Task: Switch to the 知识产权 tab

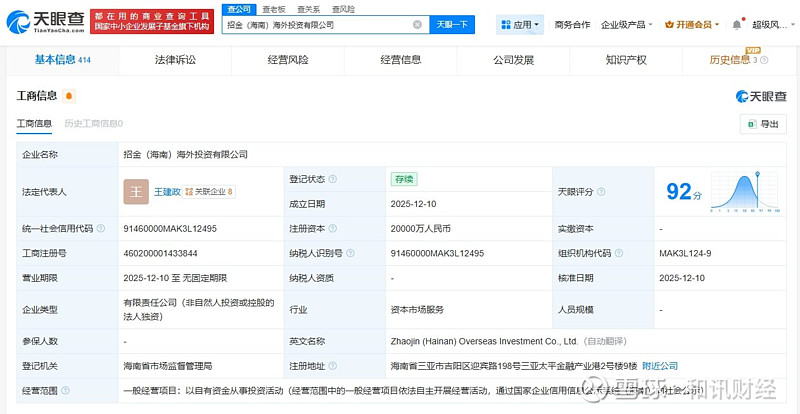Action: [x=626, y=60]
